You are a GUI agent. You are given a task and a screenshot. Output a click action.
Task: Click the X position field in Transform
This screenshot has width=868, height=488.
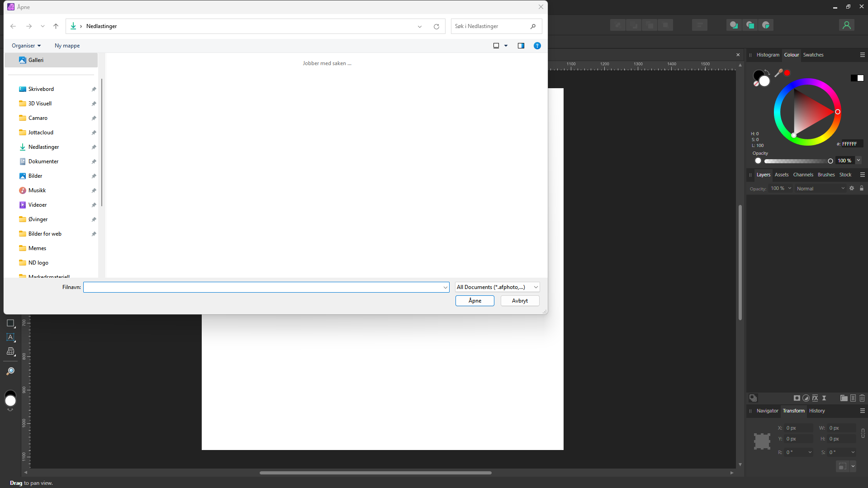tap(798, 428)
